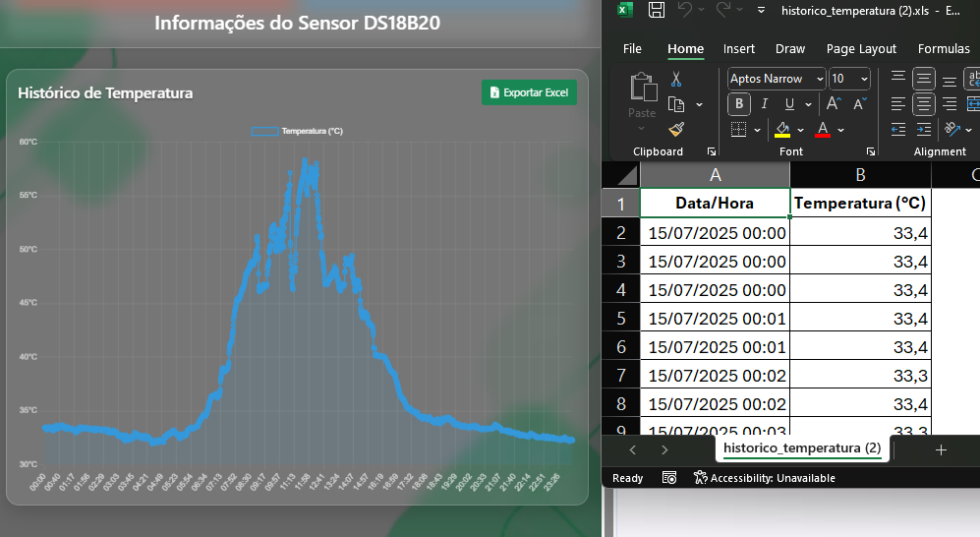Click the Format Painter brush
The width and height of the screenshot is (980, 537).
[x=676, y=129]
